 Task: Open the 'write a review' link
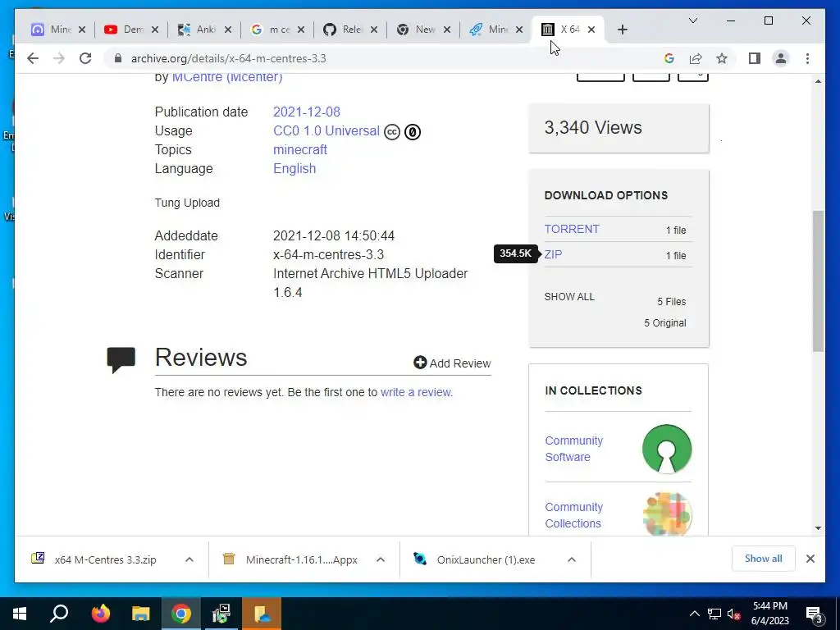416,392
